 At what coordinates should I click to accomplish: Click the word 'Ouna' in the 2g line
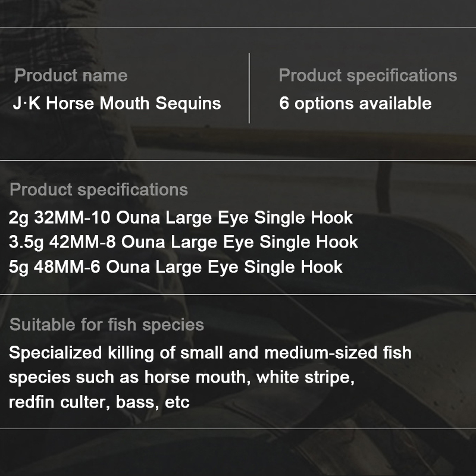pos(135,218)
